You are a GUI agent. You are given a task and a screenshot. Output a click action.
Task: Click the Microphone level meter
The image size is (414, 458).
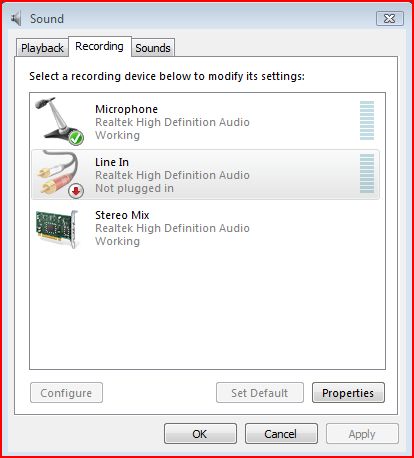click(367, 120)
